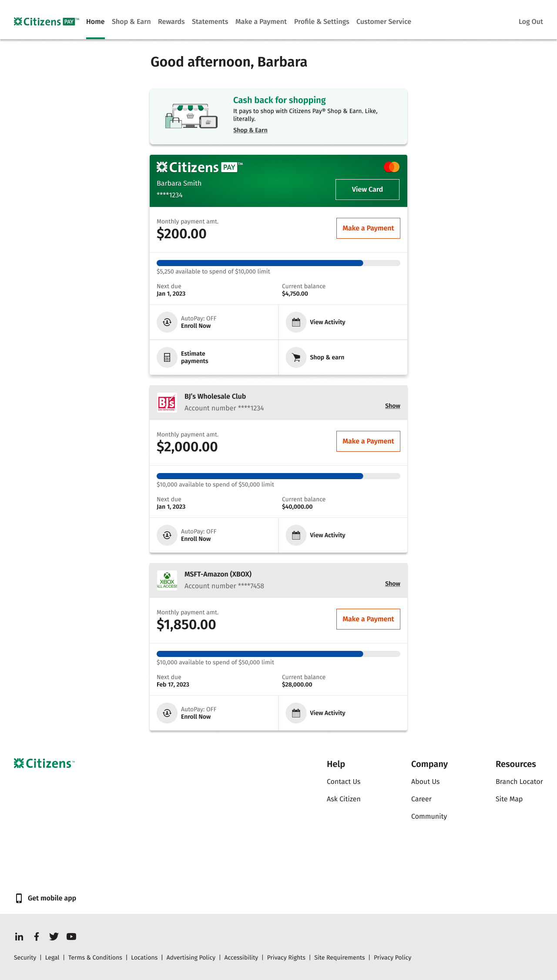The height and width of the screenshot is (980, 557).
Task: Show BJ's Wholesale Club account number
Action: click(x=393, y=406)
